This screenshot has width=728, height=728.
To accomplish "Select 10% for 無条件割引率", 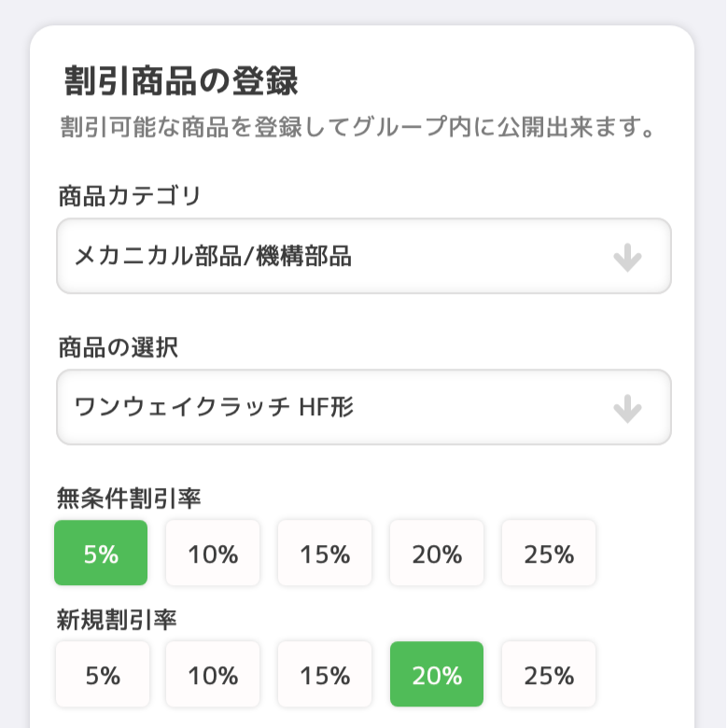I will [x=213, y=553].
